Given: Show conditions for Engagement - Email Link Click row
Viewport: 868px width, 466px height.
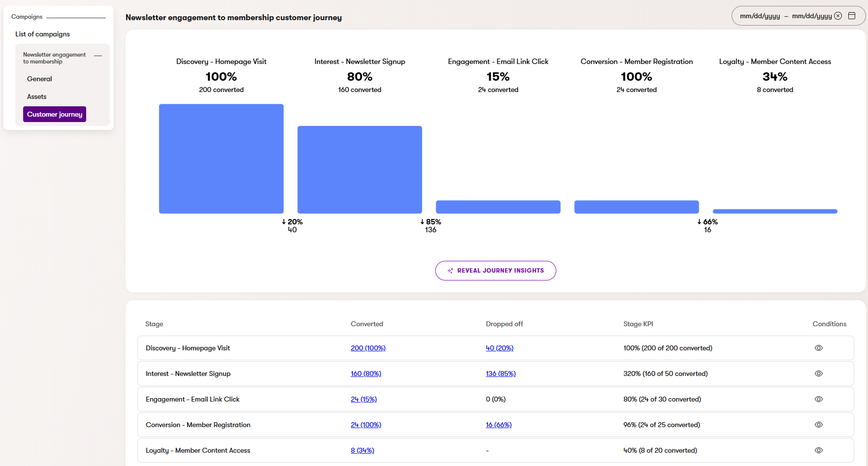Looking at the screenshot, I should coord(819,399).
